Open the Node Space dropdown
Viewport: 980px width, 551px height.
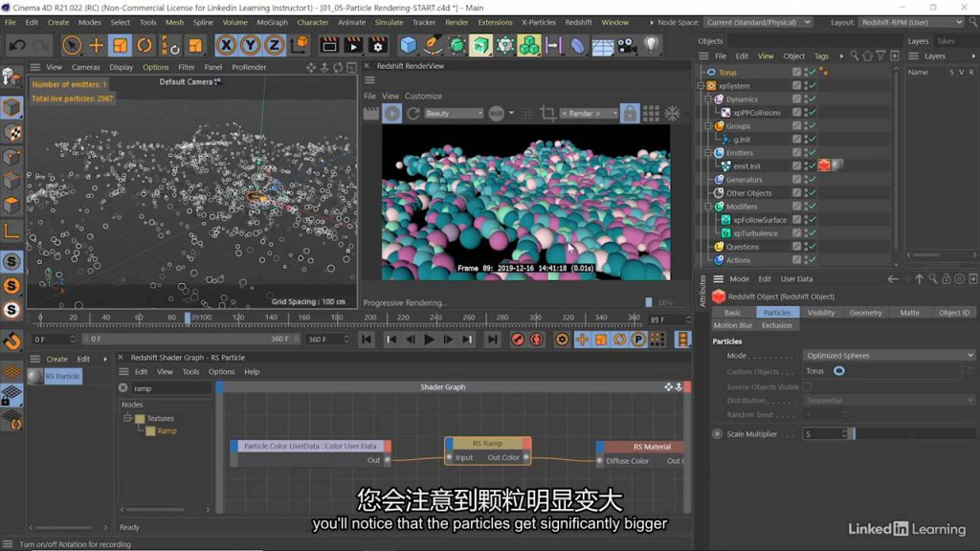click(x=758, y=23)
